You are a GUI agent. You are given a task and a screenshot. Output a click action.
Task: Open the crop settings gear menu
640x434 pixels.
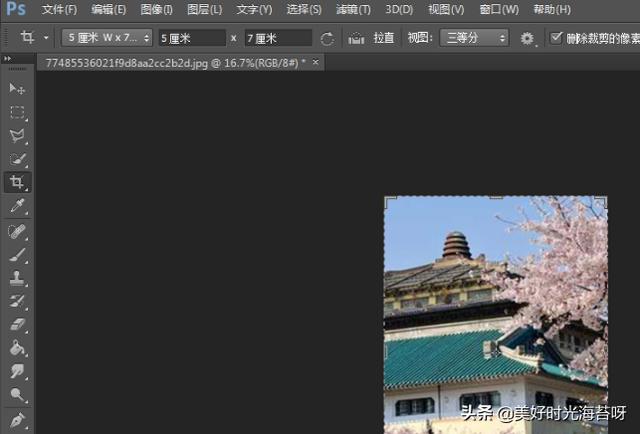[527, 38]
